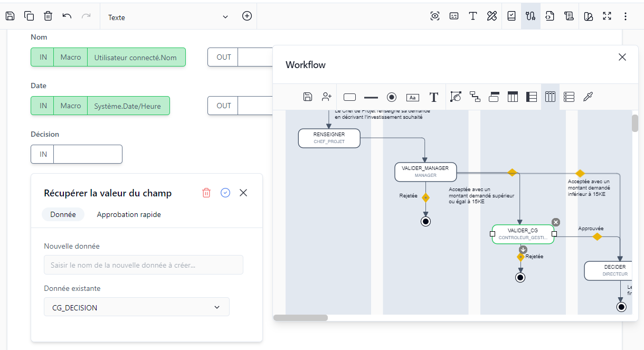Click the undo arrow in top toolbar
Image resolution: width=644 pixels, height=350 pixels.
click(x=67, y=16)
